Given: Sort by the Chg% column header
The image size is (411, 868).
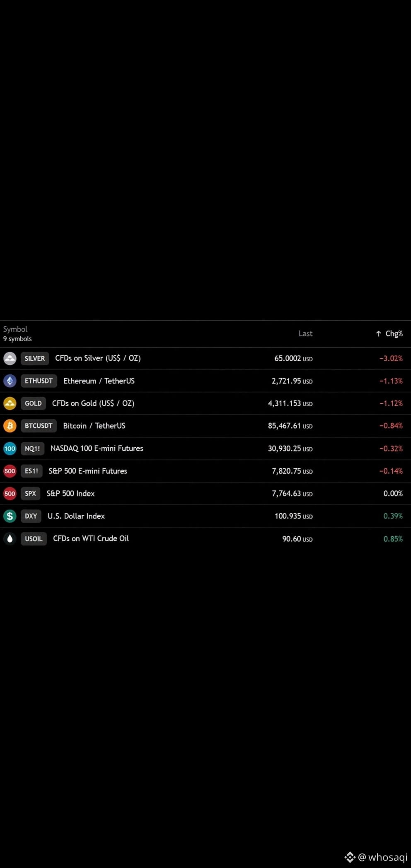Looking at the screenshot, I should click(x=394, y=334).
